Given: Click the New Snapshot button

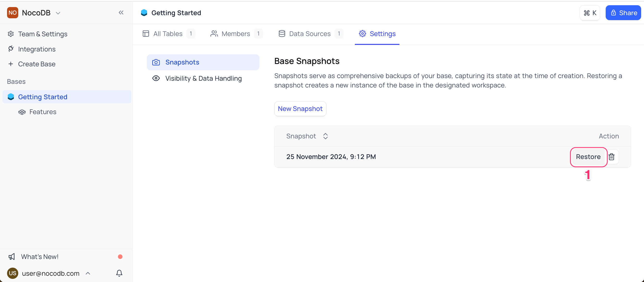Looking at the screenshot, I should point(300,109).
